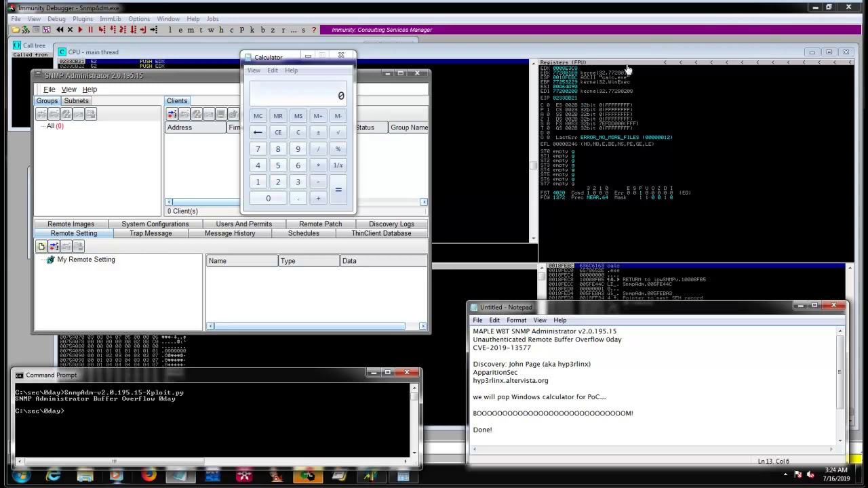868x488 pixels.
Task: Click calculator backspace arrow button
Action: point(258,132)
